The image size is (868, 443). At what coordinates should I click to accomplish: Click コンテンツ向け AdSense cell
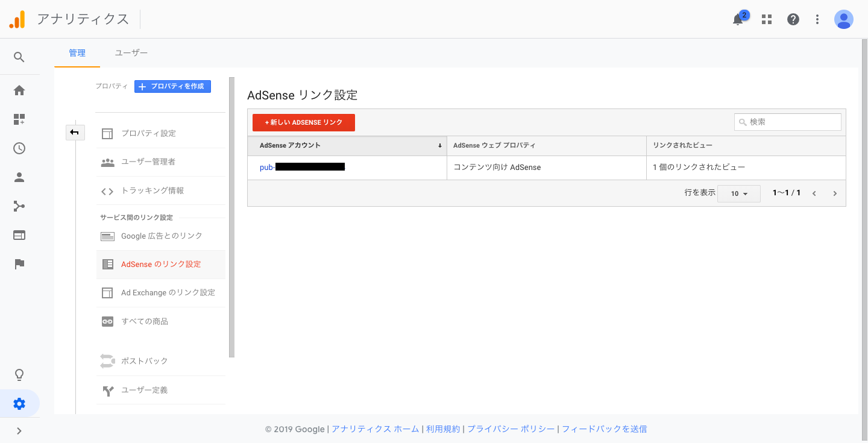[546, 168]
